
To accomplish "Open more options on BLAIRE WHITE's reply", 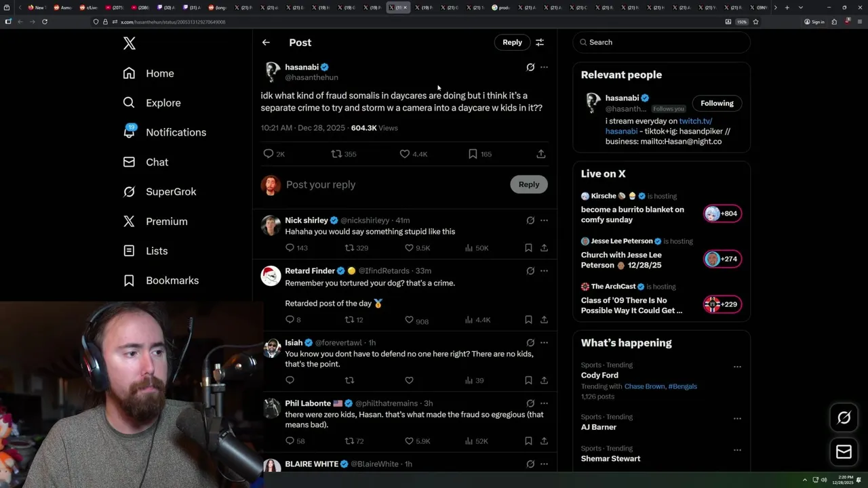I will pyautogui.click(x=544, y=464).
